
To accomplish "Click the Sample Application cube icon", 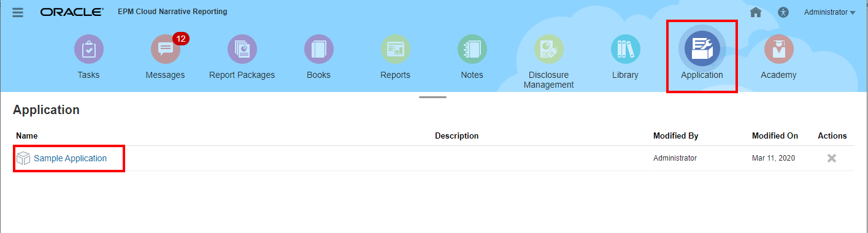I will click(x=23, y=158).
